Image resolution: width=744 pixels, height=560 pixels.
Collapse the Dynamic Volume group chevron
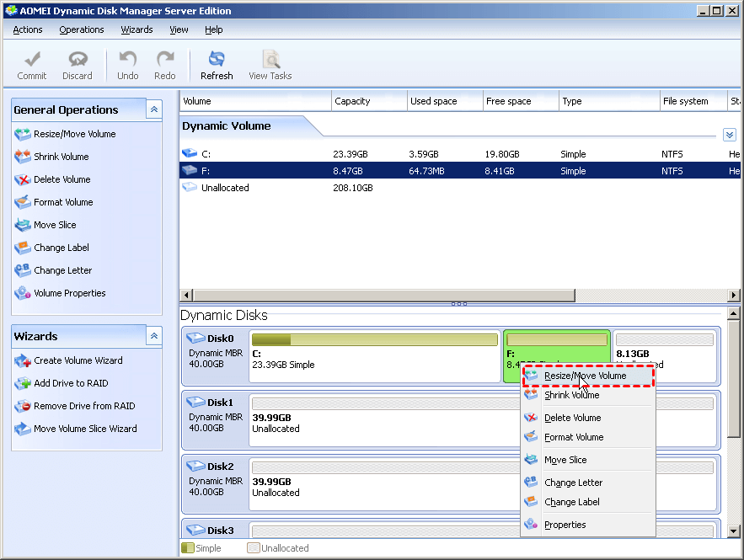pyautogui.click(x=729, y=135)
